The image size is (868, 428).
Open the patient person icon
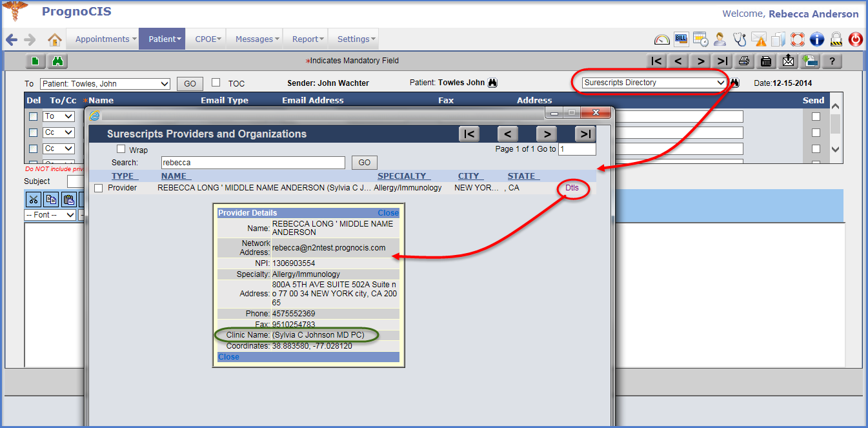pyautogui.click(x=720, y=39)
